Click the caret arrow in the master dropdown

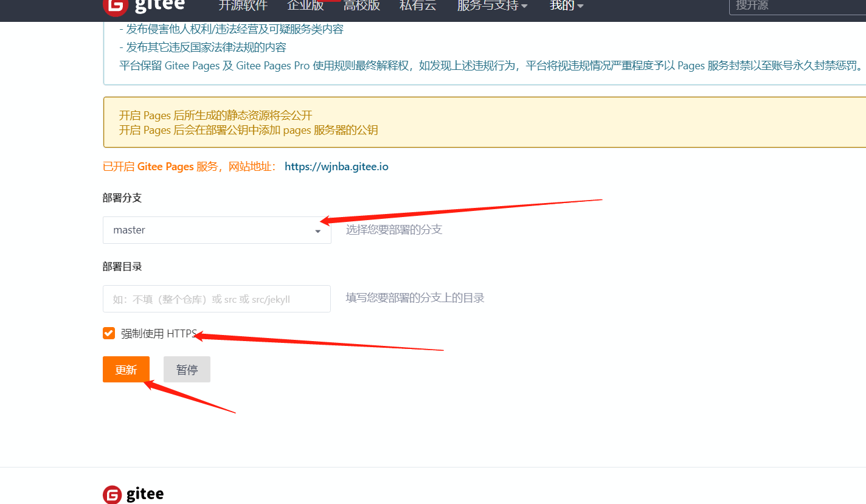tap(317, 231)
